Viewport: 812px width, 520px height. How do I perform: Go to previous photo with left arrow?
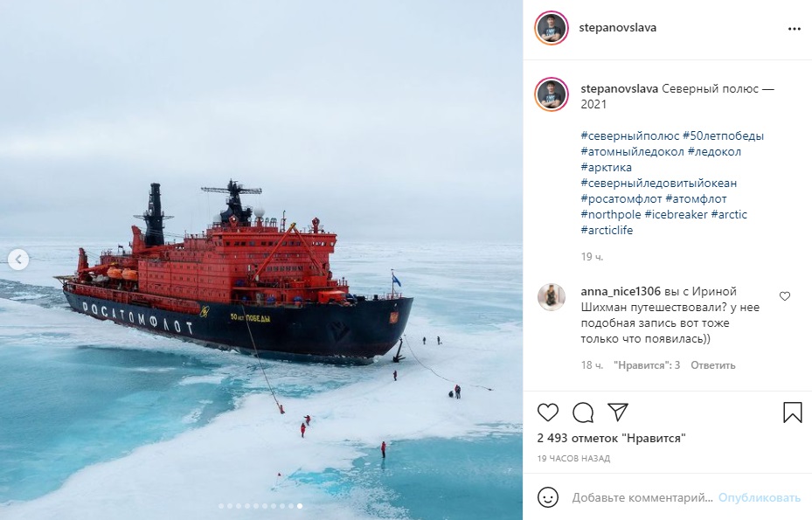pos(18,260)
